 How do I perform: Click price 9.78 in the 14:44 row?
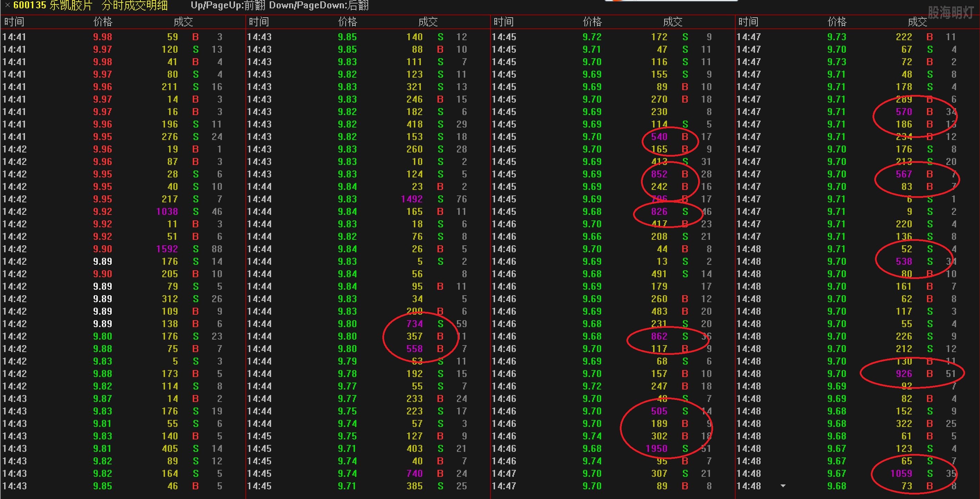[347, 374]
